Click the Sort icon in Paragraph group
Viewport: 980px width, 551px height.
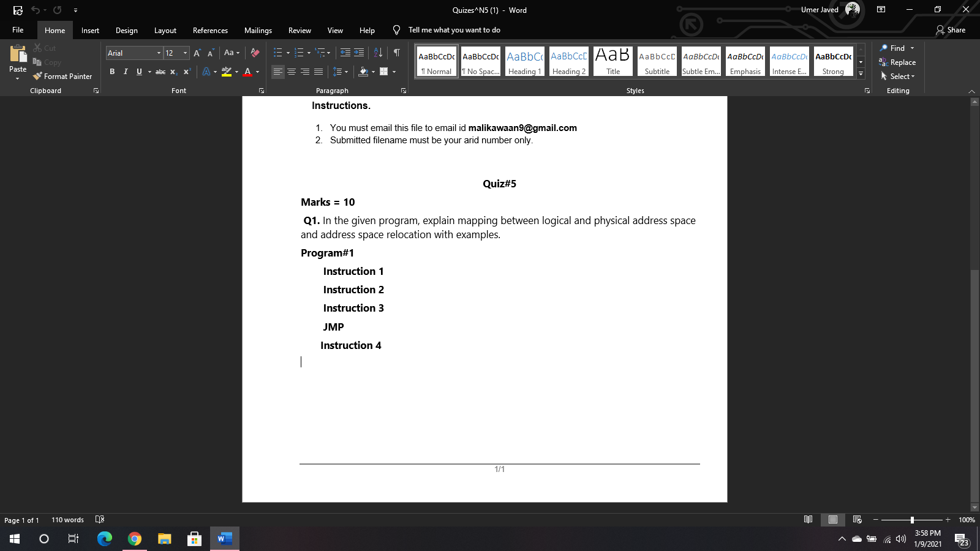pos(377,53)
